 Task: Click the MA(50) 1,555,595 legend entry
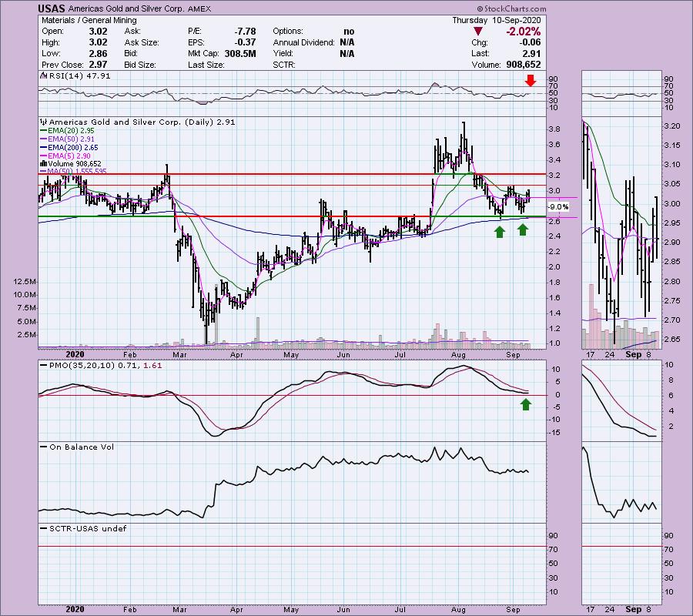[x=77, y=172]
